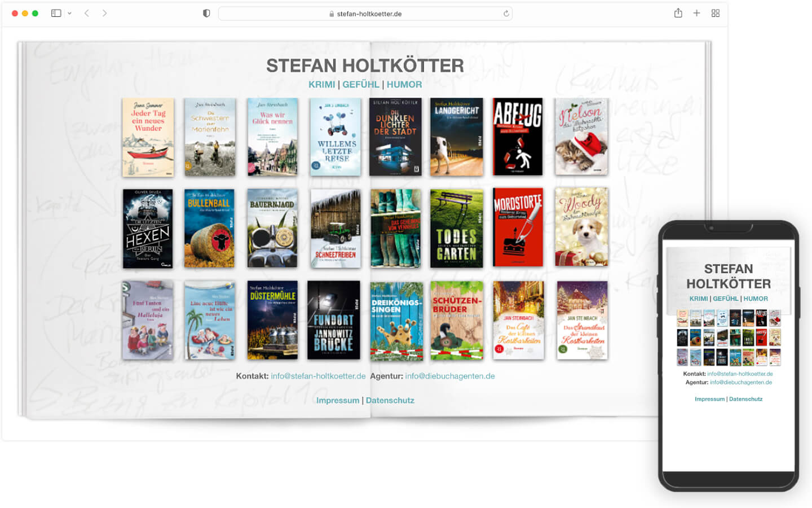
Task: Add a new tab with the plus icon
Action: coord(696,13)
